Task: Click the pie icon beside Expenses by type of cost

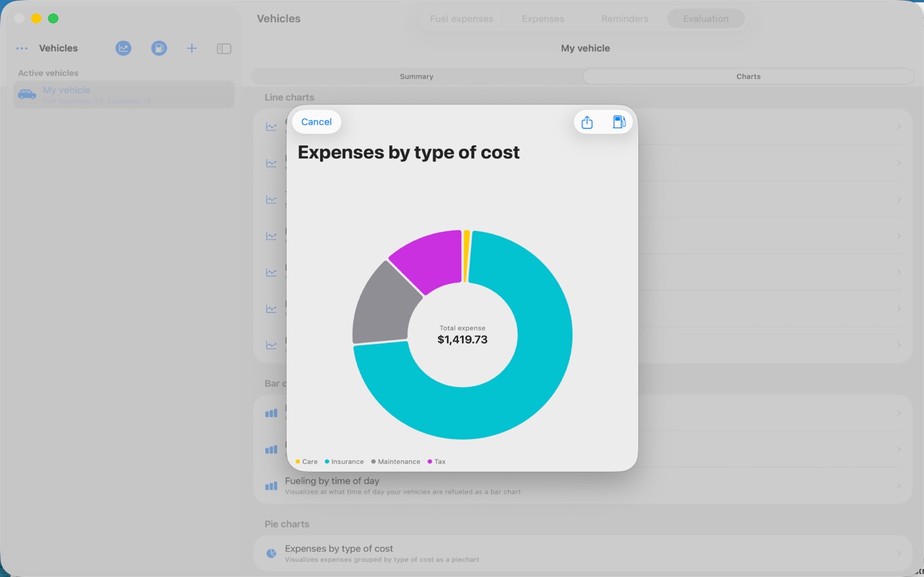Action: (271, 553)
